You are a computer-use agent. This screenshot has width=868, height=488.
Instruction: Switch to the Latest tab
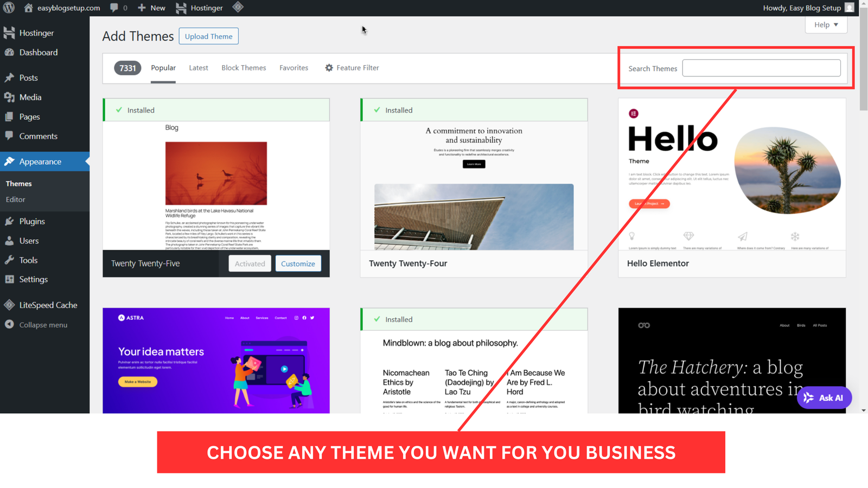pos(199,68)
